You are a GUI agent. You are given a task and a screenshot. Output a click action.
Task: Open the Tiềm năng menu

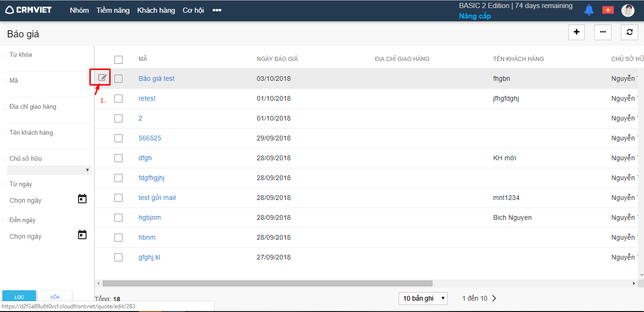coord(113,10)
